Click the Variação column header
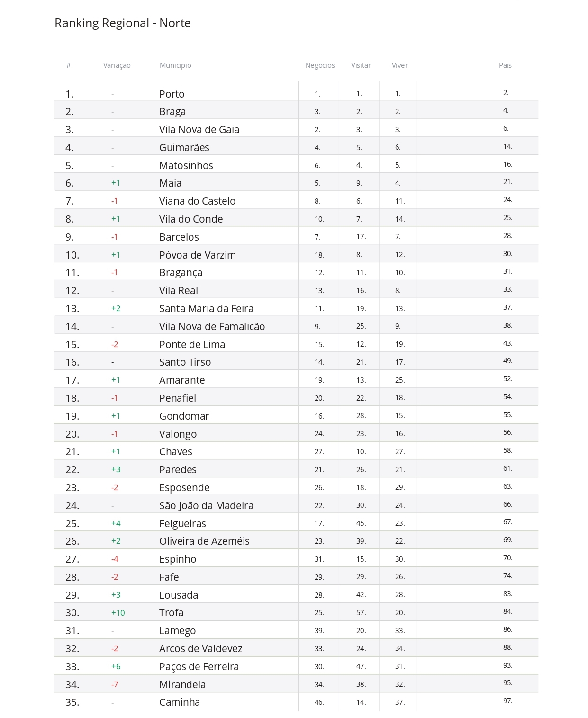The image size is (588, 718). tap(117, 65)
